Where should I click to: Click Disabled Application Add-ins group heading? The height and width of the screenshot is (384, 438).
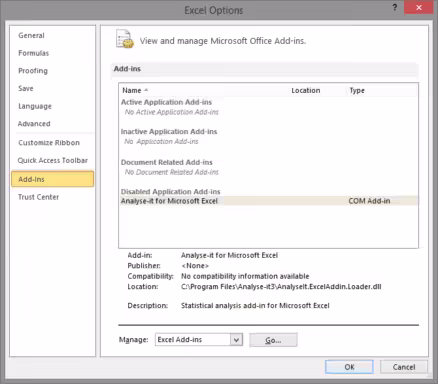[171, 191]
